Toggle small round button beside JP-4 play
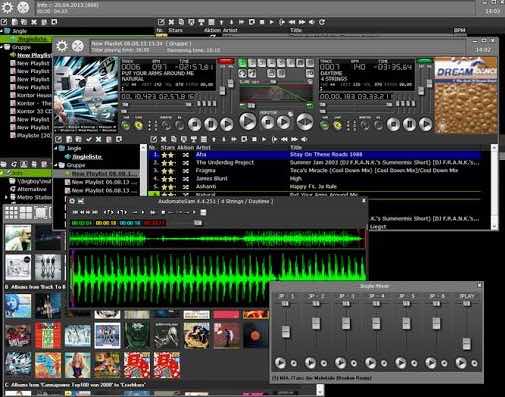Image resolution: width=505 pixels, height=397 pixels. point(384,363)
